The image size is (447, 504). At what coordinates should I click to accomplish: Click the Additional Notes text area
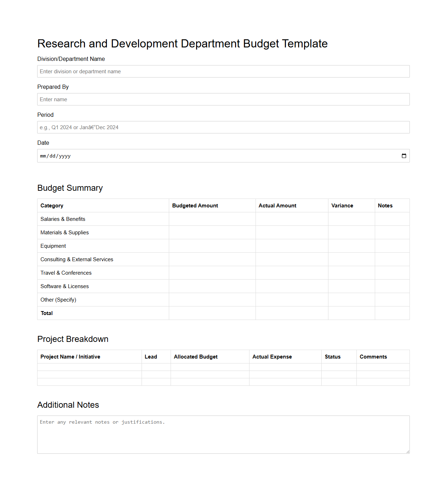(223, 434)
